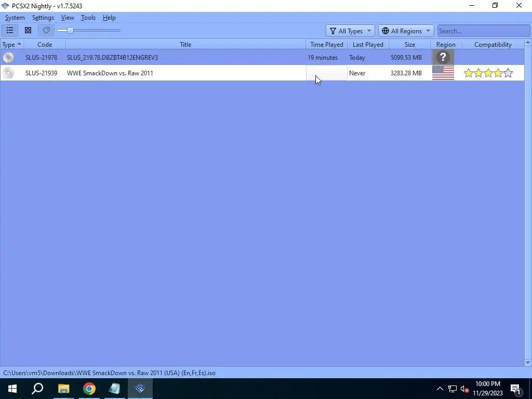Viewport: 532px width, 399px height.
Task: Open the Tools menu
Action: [x=88, y=18]
